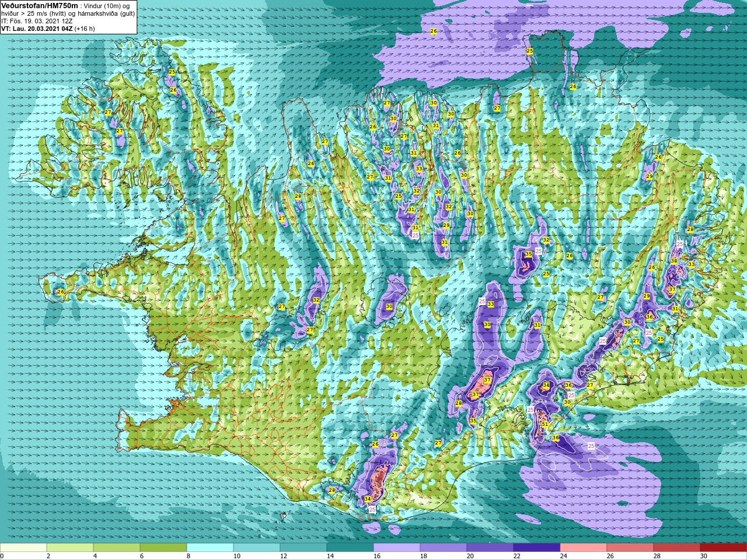Click the legend tick label '30'
747x560 pixels.
pyautogui.click(x=704, y=556)
